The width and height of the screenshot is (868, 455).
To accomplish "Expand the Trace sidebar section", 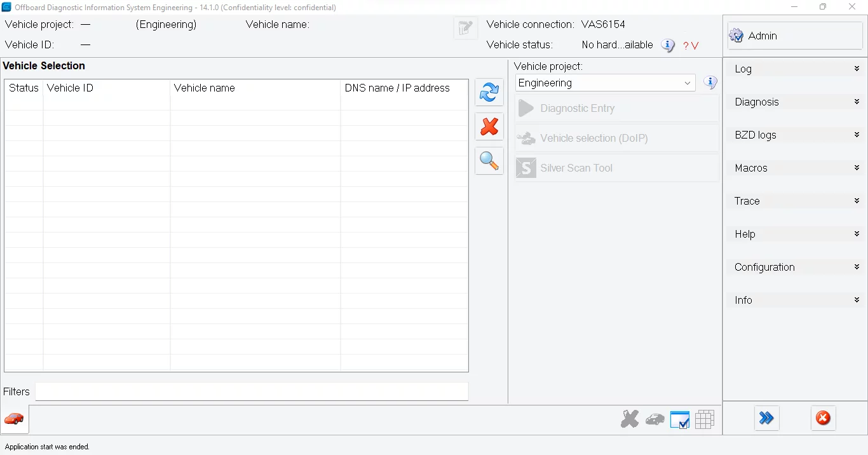I will click(795, 201).
